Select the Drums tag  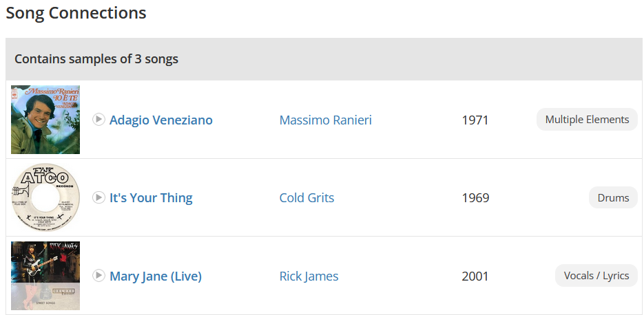point(613,197)
